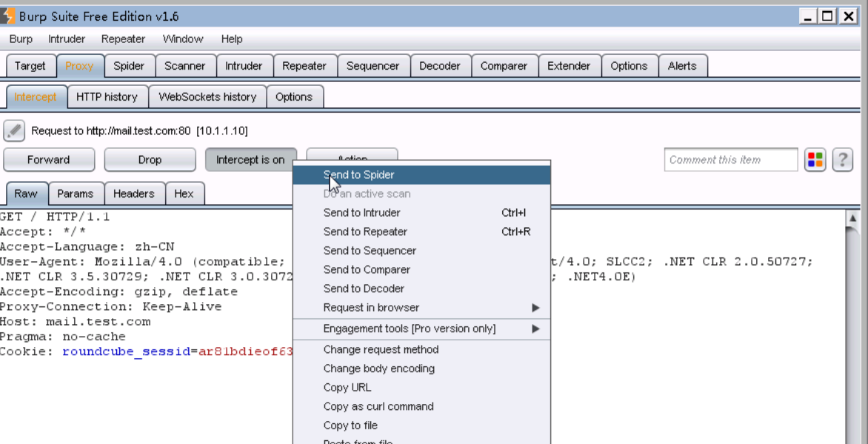
Task: Select the Raw view tab
Action: click(x=26, y=194)
